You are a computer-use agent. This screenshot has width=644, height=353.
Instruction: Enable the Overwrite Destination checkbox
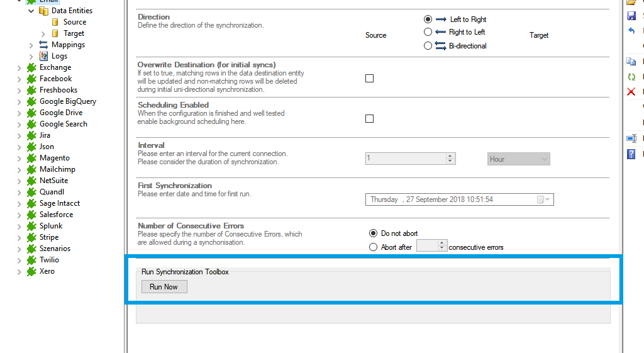click(369, 79)
